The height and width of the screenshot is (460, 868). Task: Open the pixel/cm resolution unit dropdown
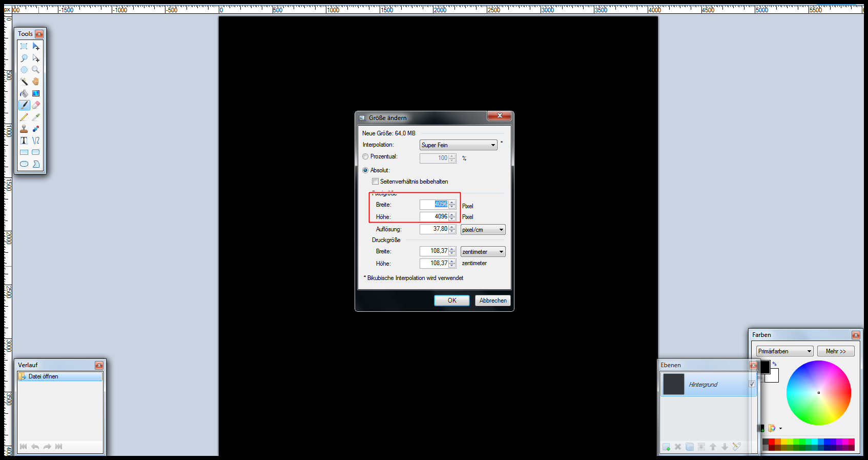(483, 230)
